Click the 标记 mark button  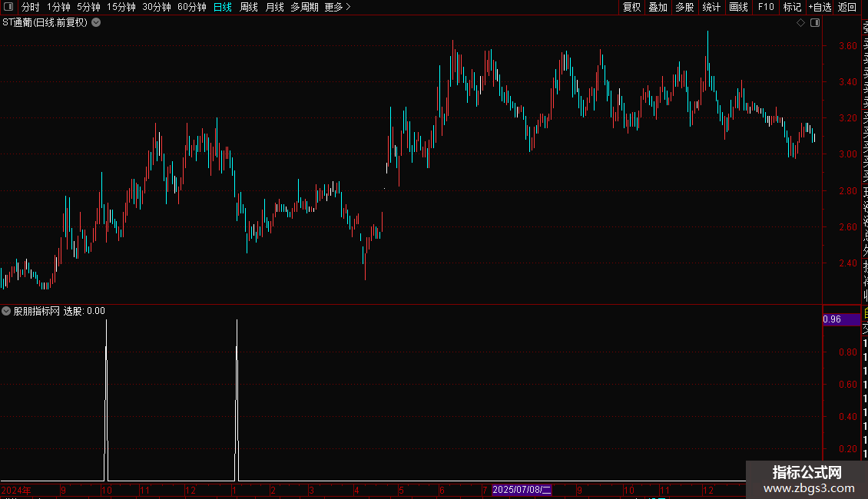[x=792, y=7]
